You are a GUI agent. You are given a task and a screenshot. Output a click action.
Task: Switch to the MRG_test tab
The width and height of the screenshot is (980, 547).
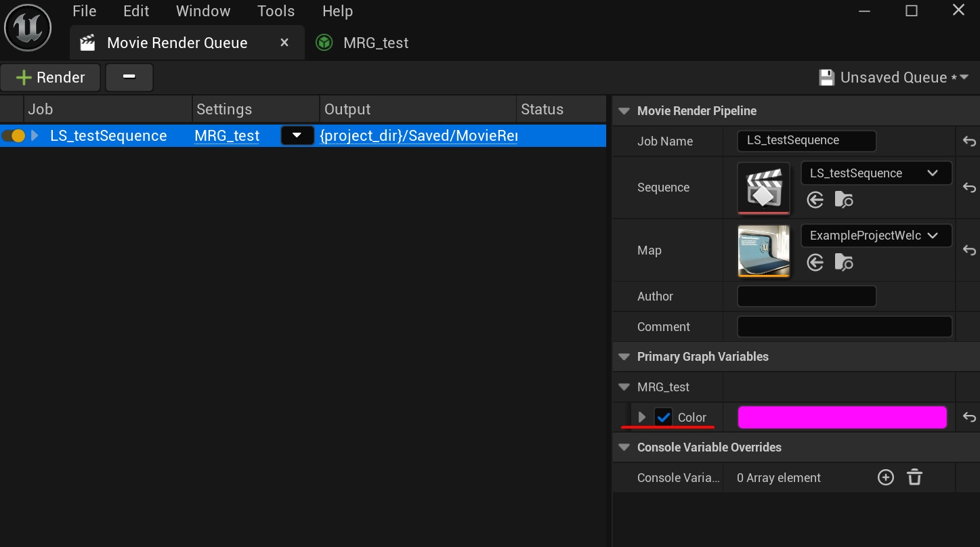375,43
